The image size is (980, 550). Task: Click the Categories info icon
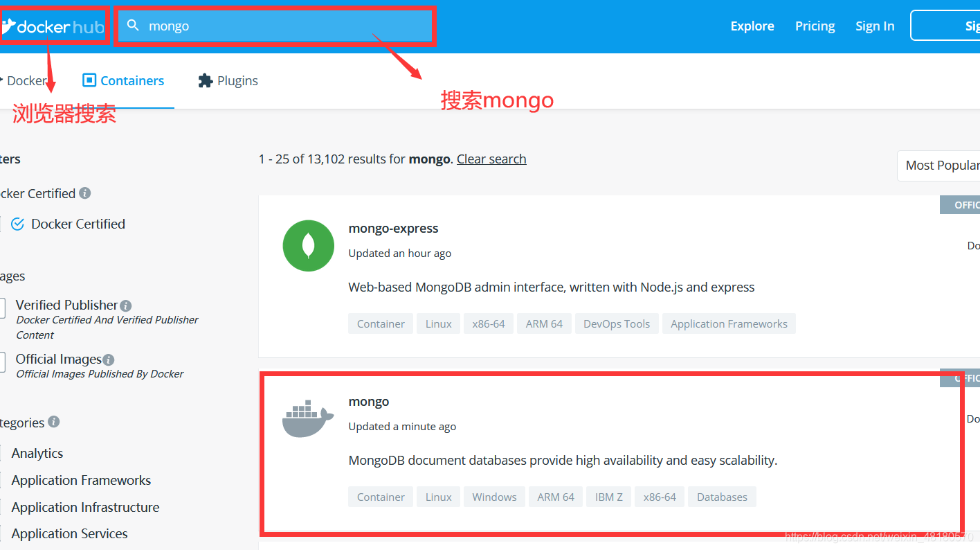(53, 422)
